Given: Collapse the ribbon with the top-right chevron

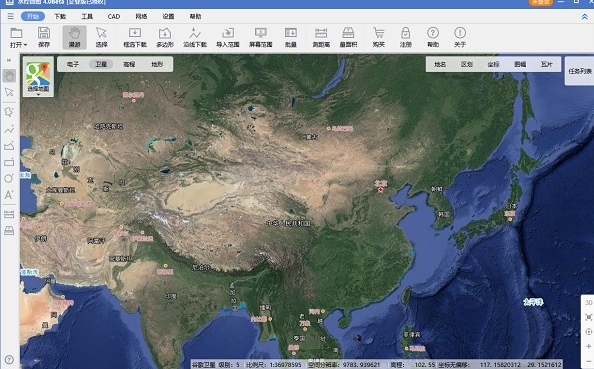Looking at the screenshot, I should 585,17.
